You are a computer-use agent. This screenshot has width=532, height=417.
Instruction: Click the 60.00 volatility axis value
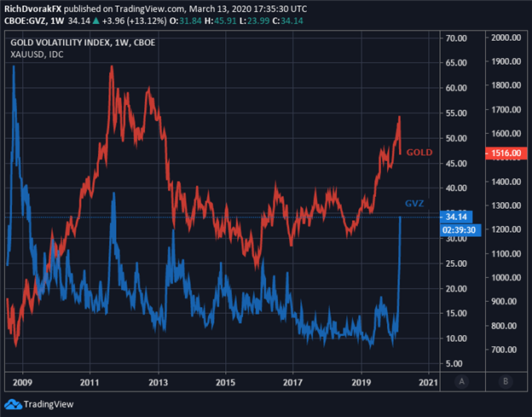tap(456, 88)
